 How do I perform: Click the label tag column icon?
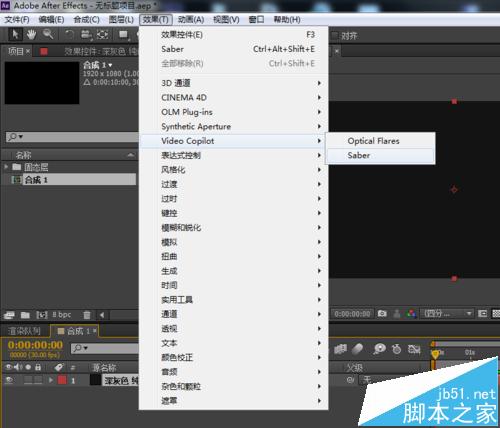tap(59, 367)
